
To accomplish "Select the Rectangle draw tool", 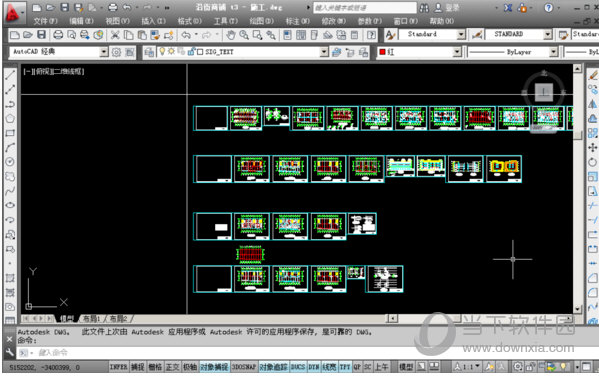I will (x=10, y=133).
